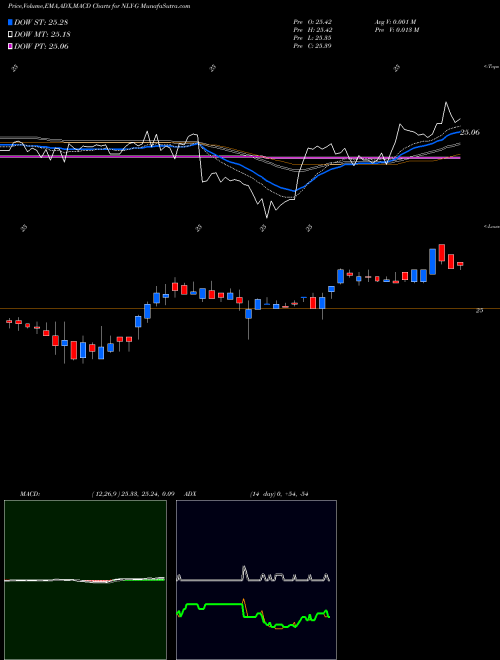Viewport: 500px width, 660px height.
Task: Click the MACD (12,26,9) parameter values
Action: coord(133,494)
